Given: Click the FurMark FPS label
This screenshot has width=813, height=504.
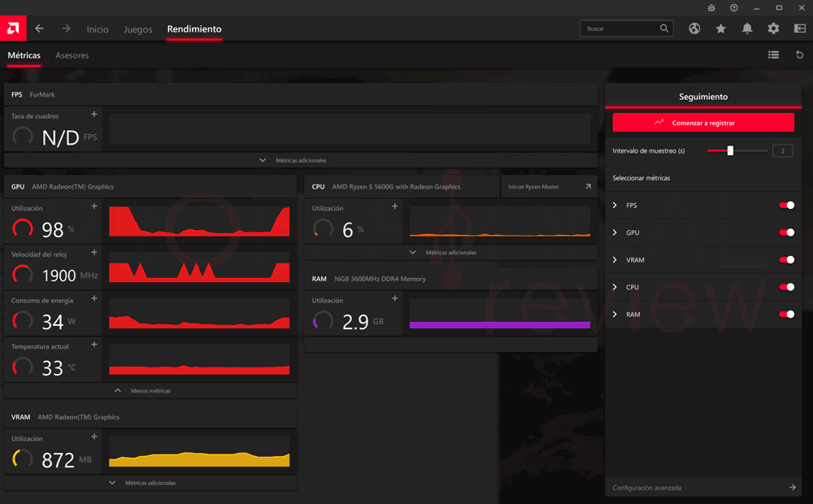Looking at the screenshot, I should [x=42, y=94].
